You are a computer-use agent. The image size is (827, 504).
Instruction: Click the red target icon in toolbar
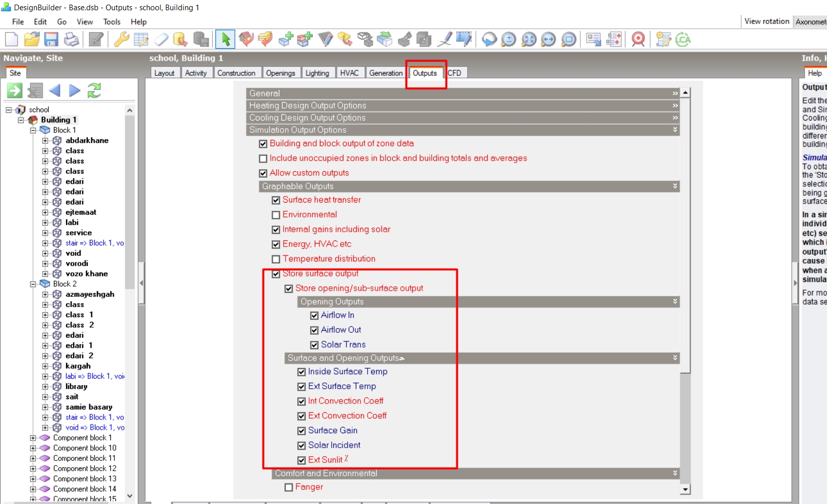638,39
